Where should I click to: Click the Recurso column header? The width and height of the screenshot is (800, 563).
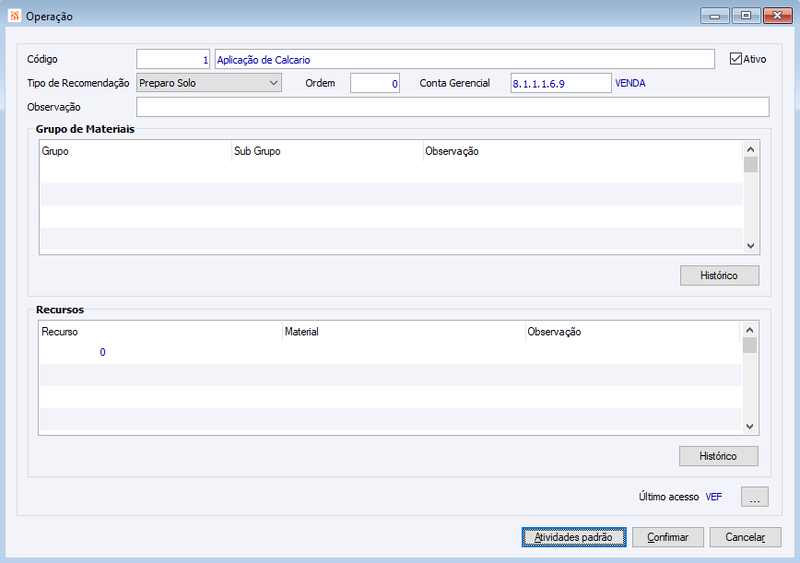(161, 332)
